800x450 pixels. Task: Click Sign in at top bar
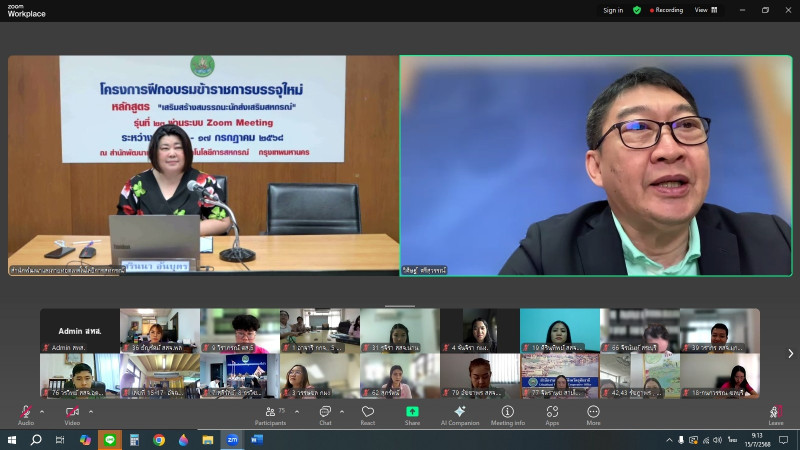613,10
